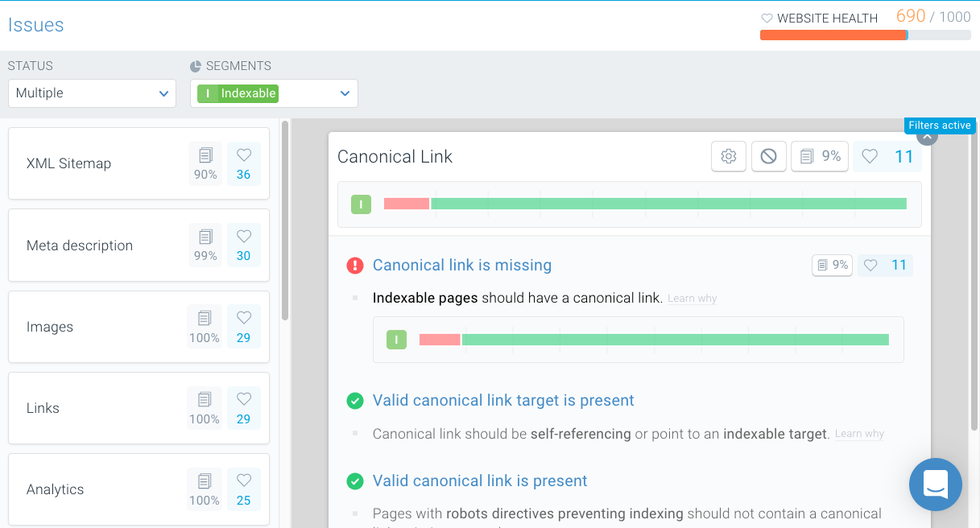The image size is (980, 528).
Task: Click the Website Health progress bar
Action: [865, 35]
